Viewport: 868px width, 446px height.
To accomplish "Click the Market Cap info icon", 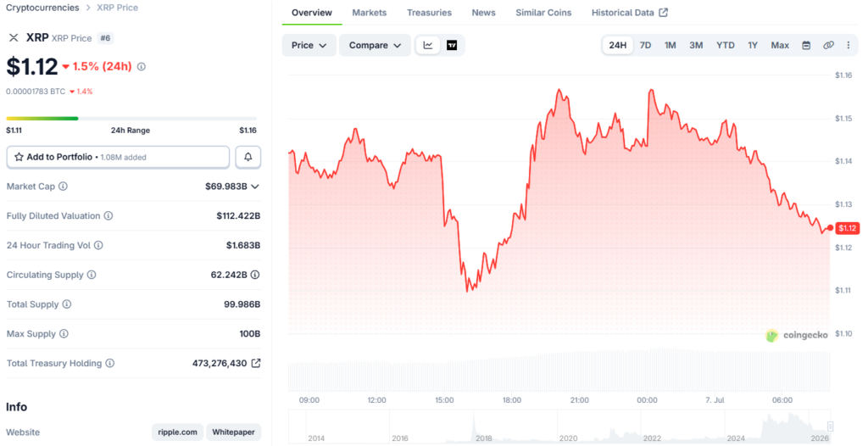I will click(63, 187).
